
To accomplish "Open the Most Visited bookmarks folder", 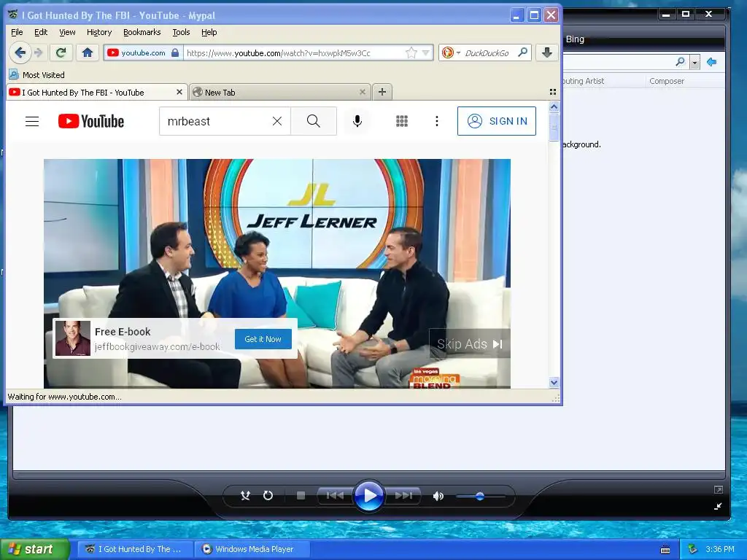I will [x=36, y=75].
